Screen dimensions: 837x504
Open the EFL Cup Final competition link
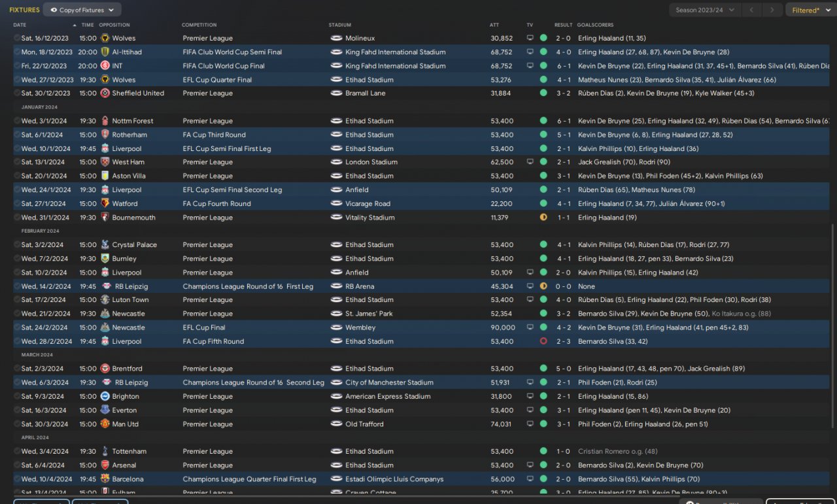tap(204, 328)
